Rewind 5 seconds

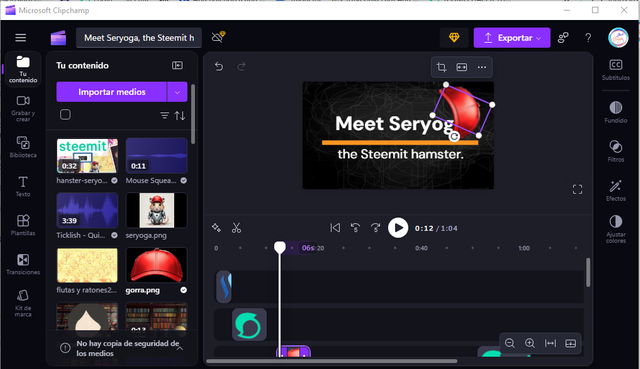(356, 228)
